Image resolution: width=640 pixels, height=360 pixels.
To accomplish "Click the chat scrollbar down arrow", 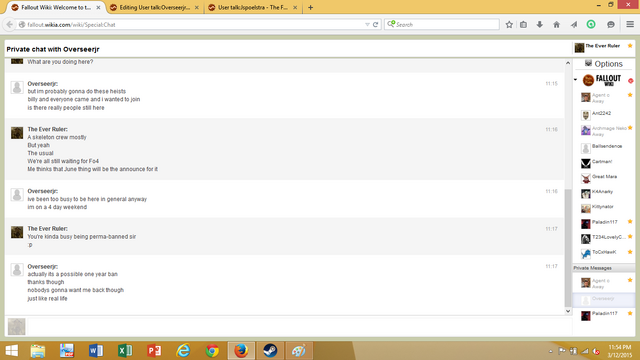I will tap(568, 311).
